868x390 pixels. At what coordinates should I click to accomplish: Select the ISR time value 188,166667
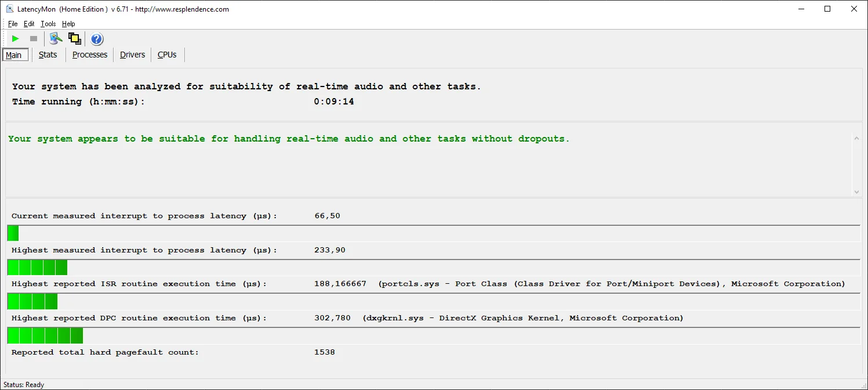[x=340, y=284]
